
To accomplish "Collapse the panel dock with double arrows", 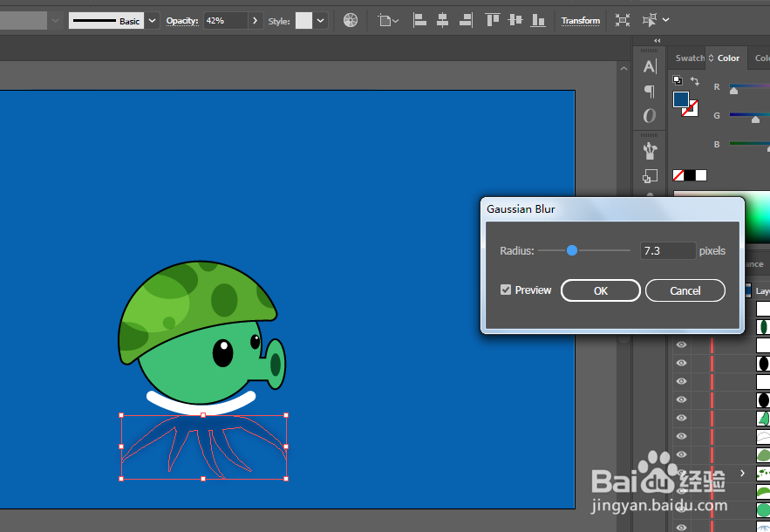I will [657, 41].
